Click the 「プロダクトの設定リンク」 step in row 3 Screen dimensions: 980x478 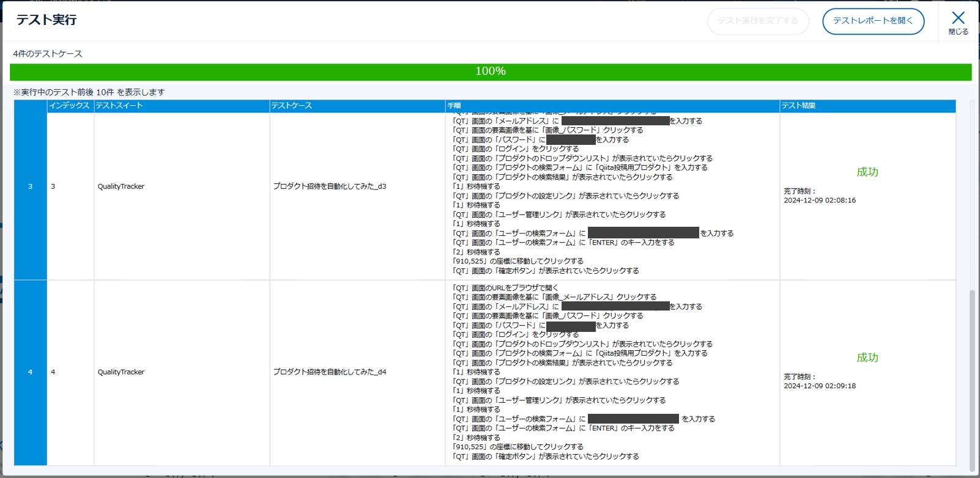pos(566,196)
